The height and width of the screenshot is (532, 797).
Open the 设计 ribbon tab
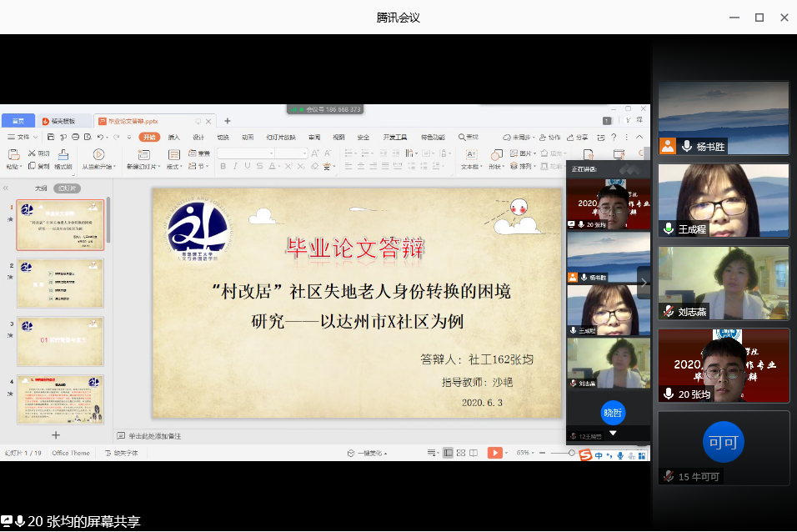tap(198, 137)
